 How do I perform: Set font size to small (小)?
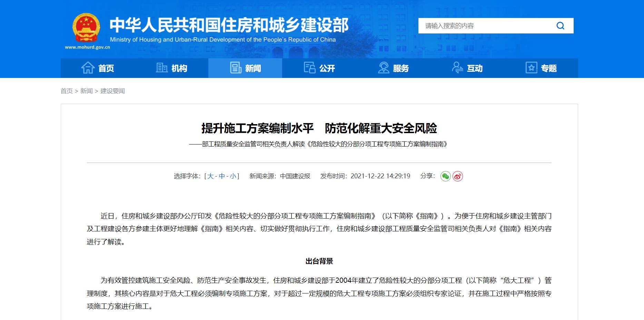(x=233, y=176)
